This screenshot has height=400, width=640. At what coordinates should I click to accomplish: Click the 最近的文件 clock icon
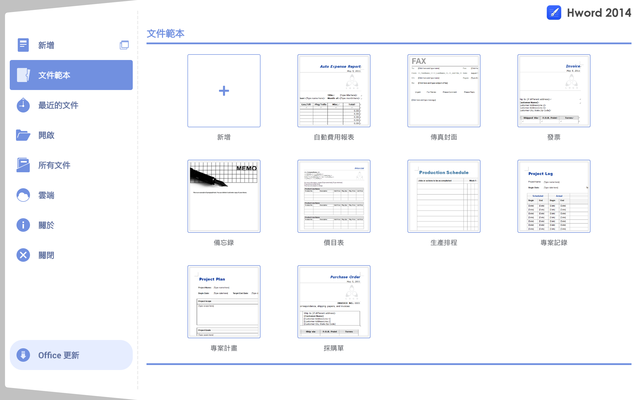tap(23, 105)
